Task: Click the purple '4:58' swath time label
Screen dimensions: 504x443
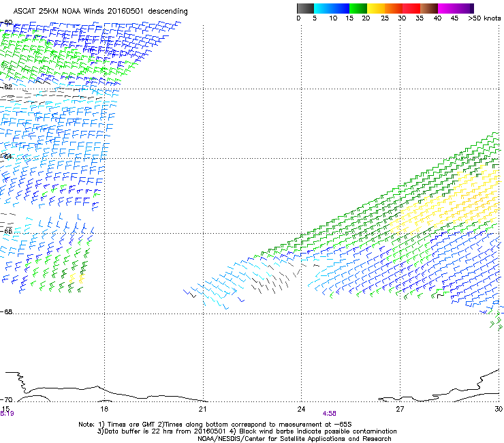Action: pyautogui.click(x=330, y=414)
